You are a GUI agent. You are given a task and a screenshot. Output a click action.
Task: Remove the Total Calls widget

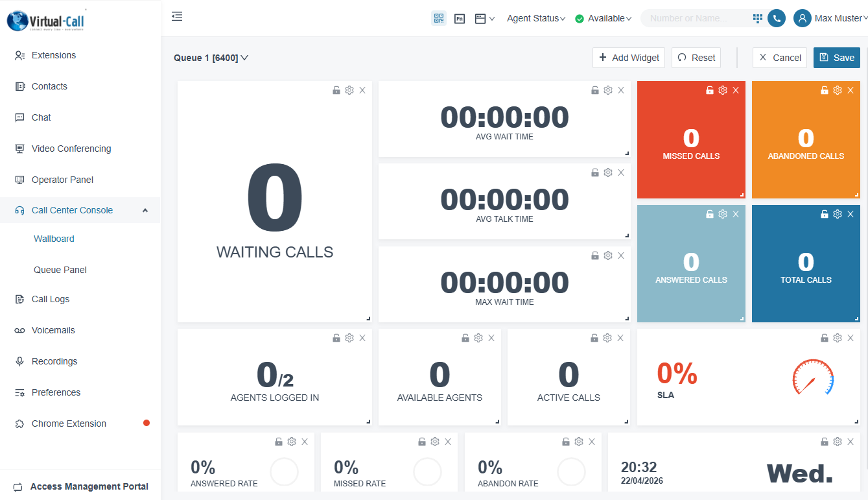(850, 214)
